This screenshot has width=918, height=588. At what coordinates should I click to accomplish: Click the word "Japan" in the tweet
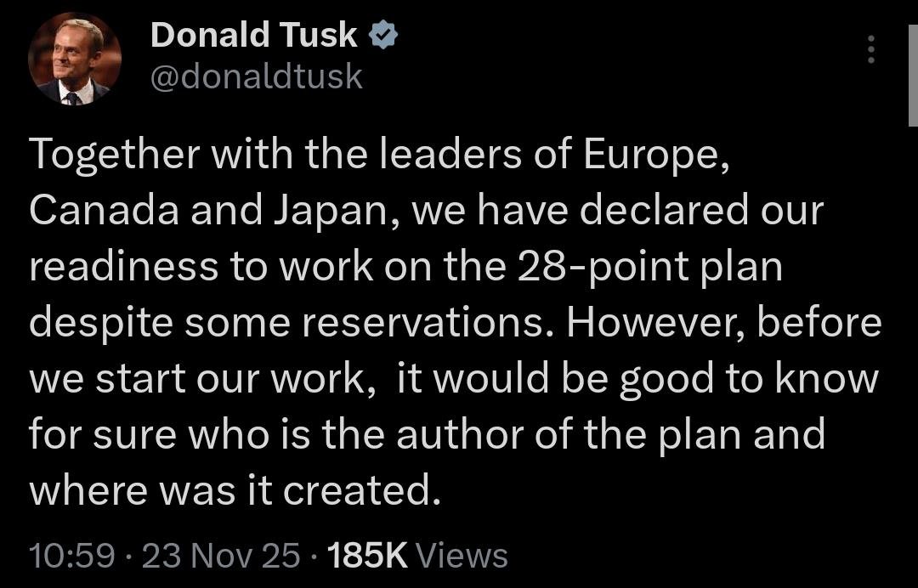pyautogui.click(x=333, y=212)
